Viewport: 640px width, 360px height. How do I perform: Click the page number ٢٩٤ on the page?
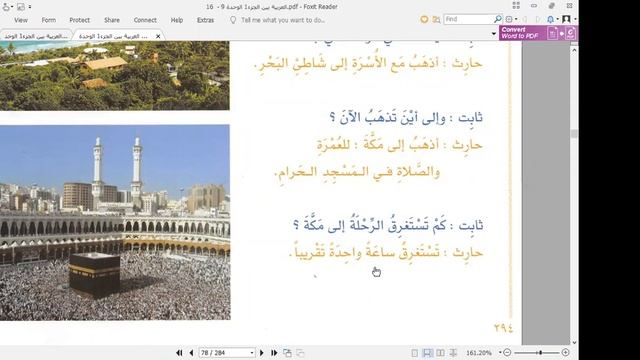(x=503, y=328)
